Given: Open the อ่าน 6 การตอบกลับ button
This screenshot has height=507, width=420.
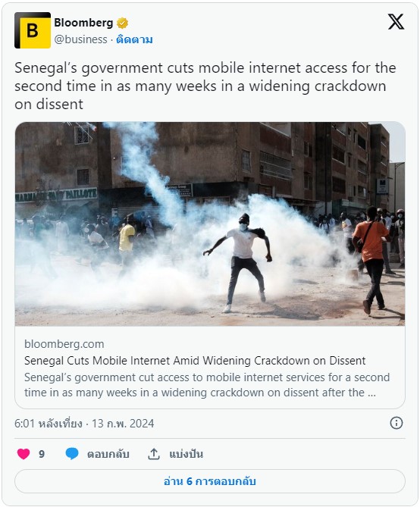Looking at the screenshot, I should tap(210, 481).
